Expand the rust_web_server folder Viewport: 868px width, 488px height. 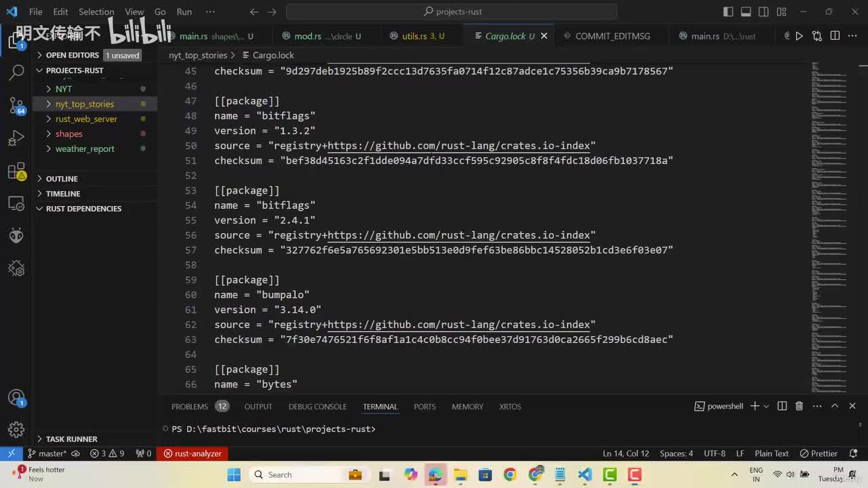point(86,119)
